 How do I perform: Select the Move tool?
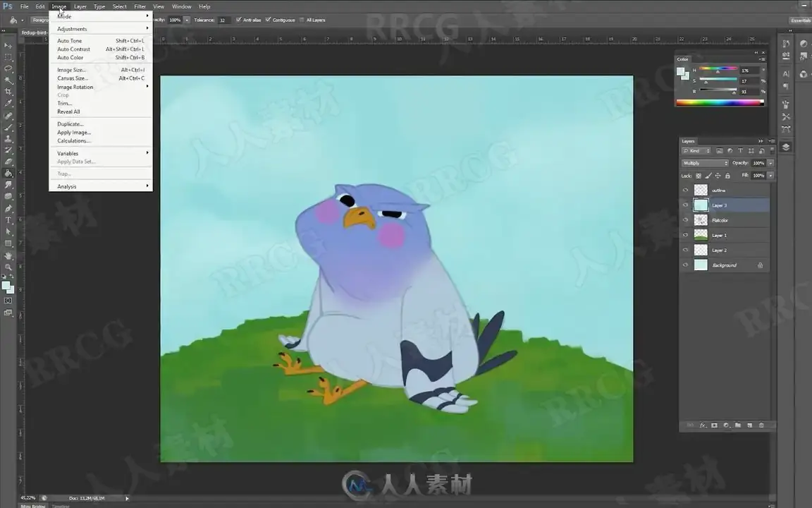point(8,46)
